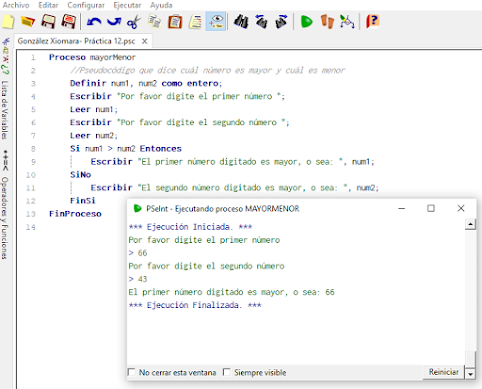This screenshot has width=482, height=389.
Task: Click the comment line starting with //Pseudocódigo
Action: click(x=207, y=70)
